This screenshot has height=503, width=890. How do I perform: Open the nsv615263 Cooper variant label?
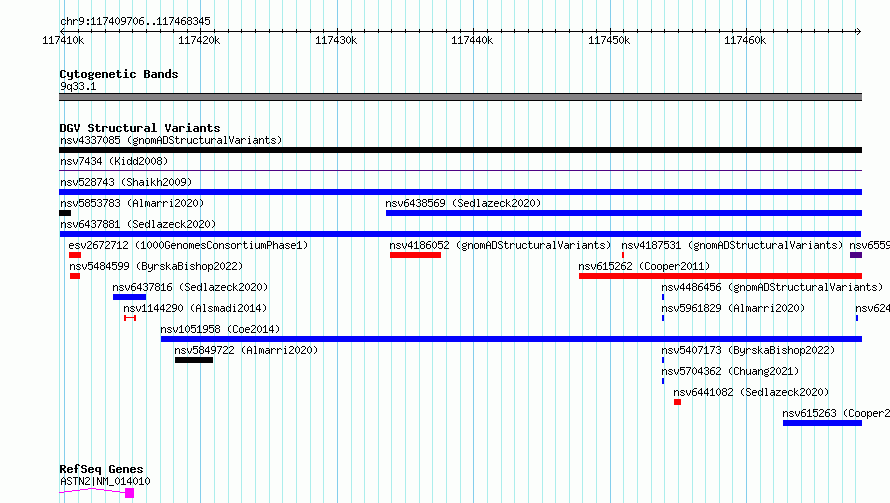tap(836, 413)
